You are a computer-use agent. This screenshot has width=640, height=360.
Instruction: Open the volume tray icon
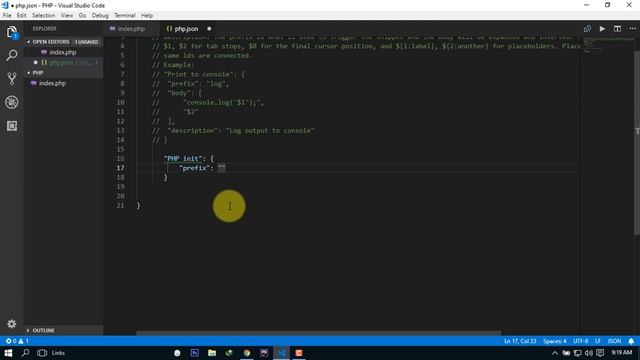[588, 353]
